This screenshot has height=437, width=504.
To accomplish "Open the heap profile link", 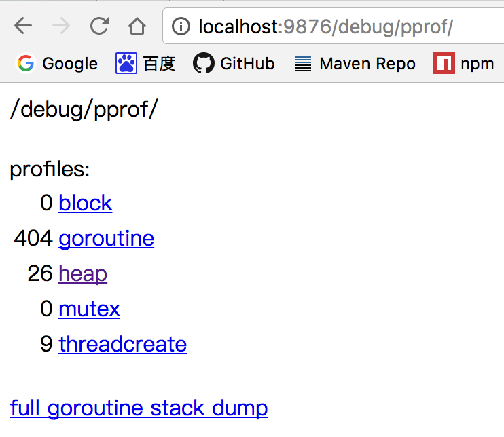I will tap(83, 273).
